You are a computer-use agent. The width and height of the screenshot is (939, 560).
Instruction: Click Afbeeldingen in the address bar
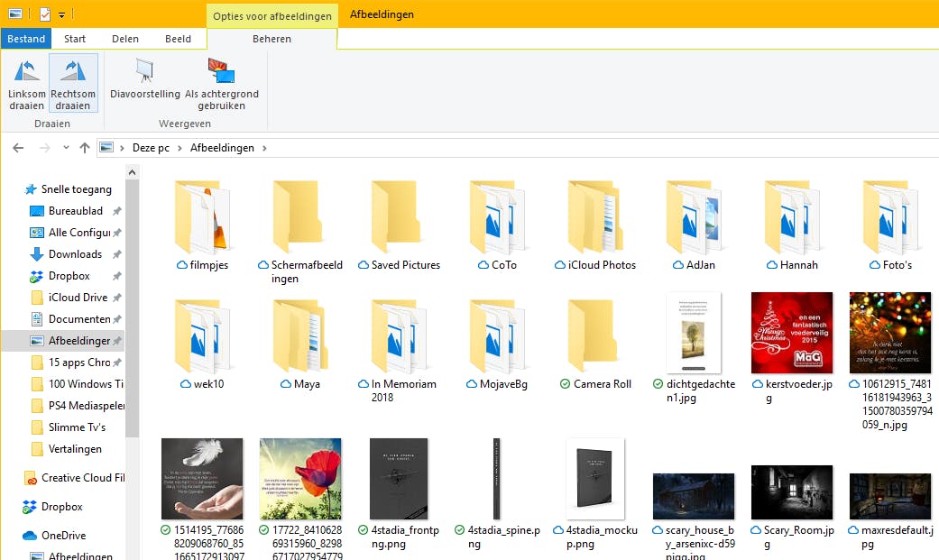pyautogui.click(x=222, y=148)
